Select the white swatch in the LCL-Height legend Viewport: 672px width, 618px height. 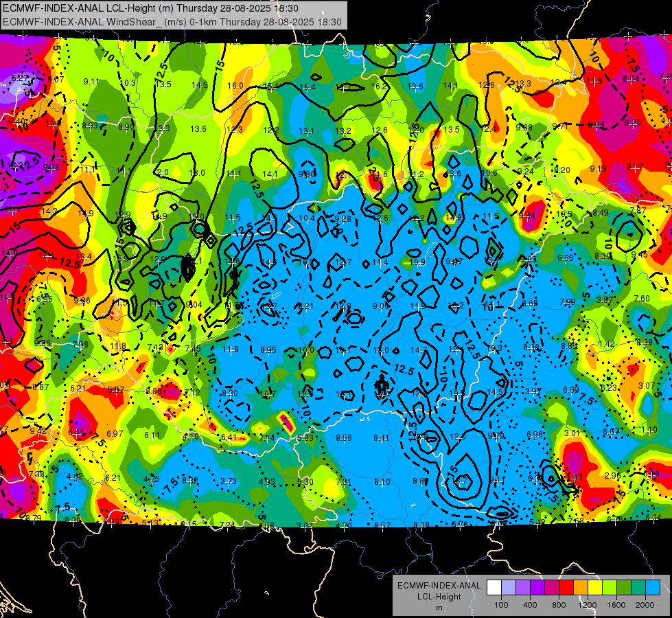click(494, 588)
